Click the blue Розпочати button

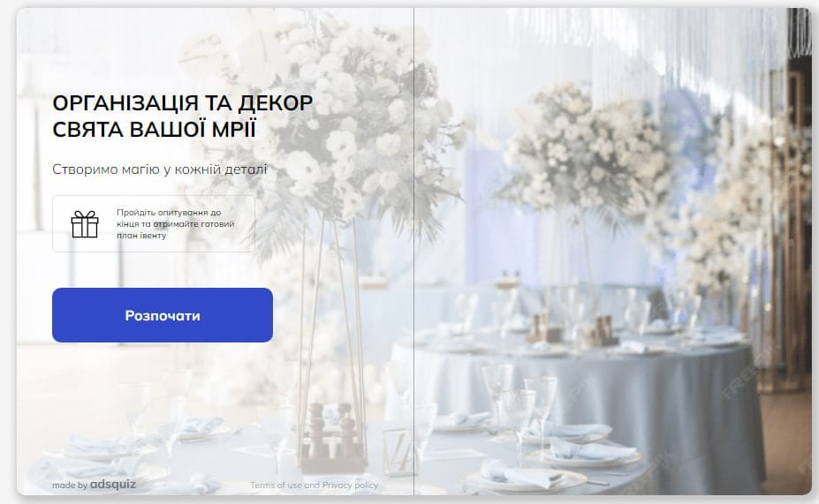click(x=163, y=315)
